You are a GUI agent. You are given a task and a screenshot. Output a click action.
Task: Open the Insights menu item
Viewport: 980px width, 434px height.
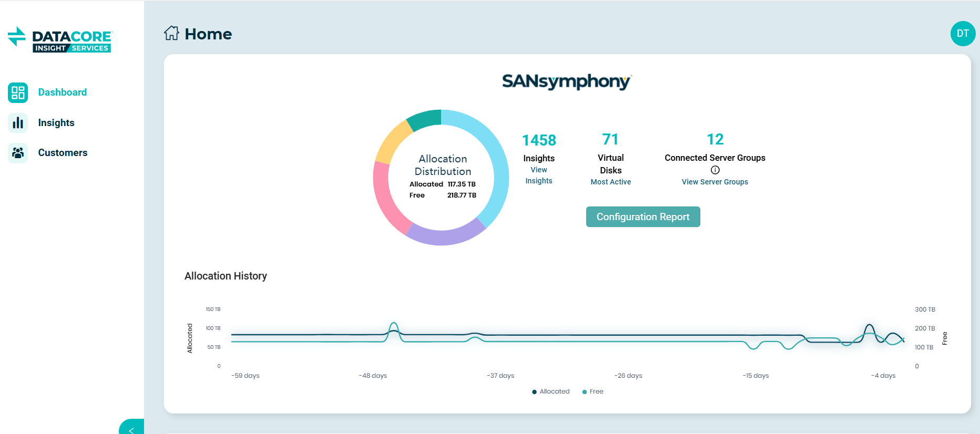click(56, 123)
